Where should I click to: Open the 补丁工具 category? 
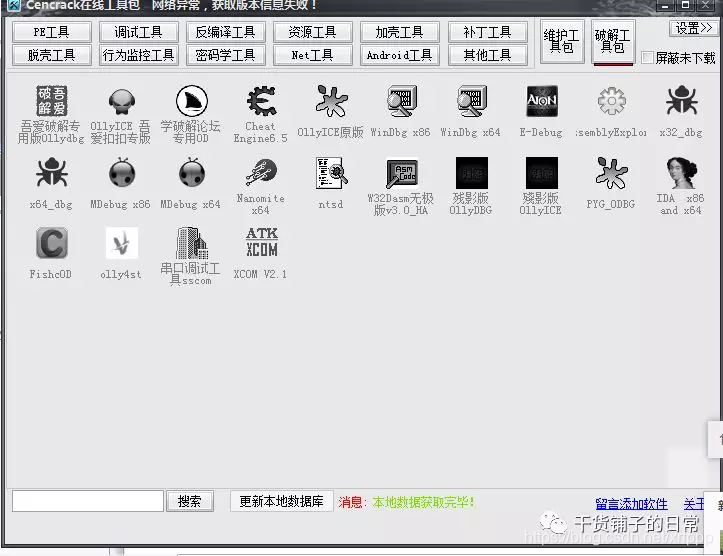[x=487, y=32]
